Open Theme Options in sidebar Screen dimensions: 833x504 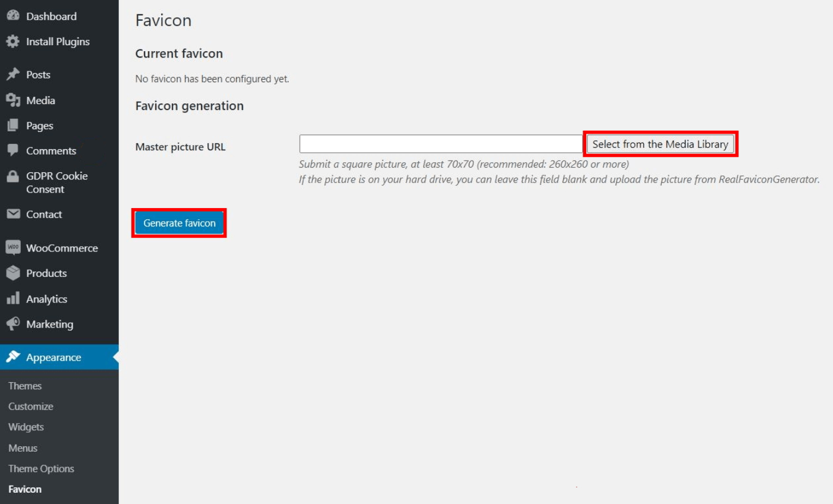pyautogui.click(x=41, y=469)
